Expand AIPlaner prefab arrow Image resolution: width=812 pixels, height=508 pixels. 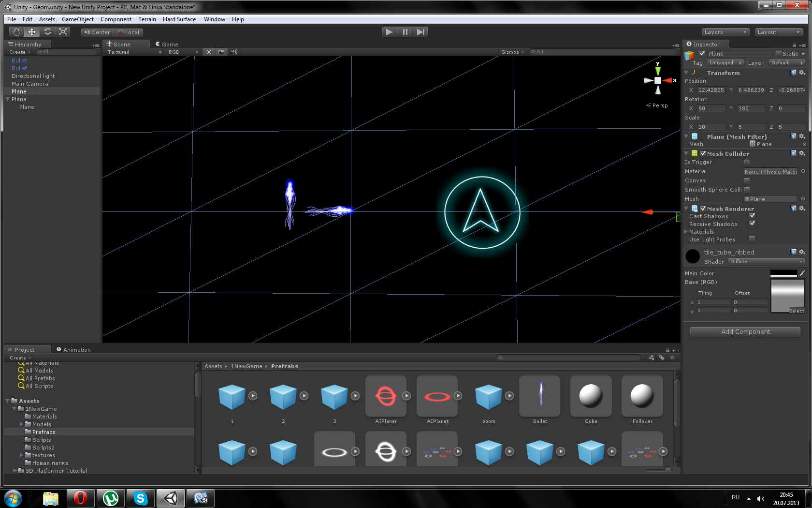point(406,396)
